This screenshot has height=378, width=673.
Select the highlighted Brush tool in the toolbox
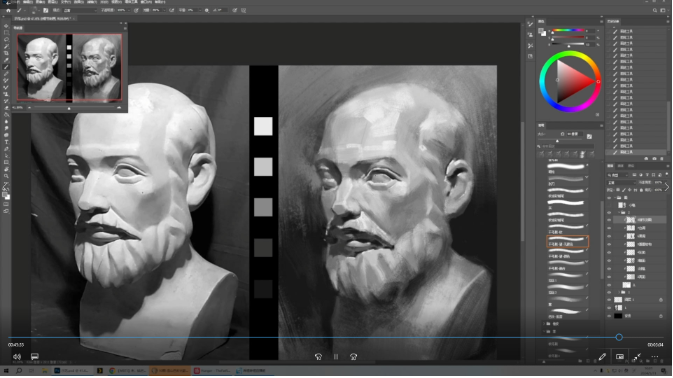pos(6,67)
